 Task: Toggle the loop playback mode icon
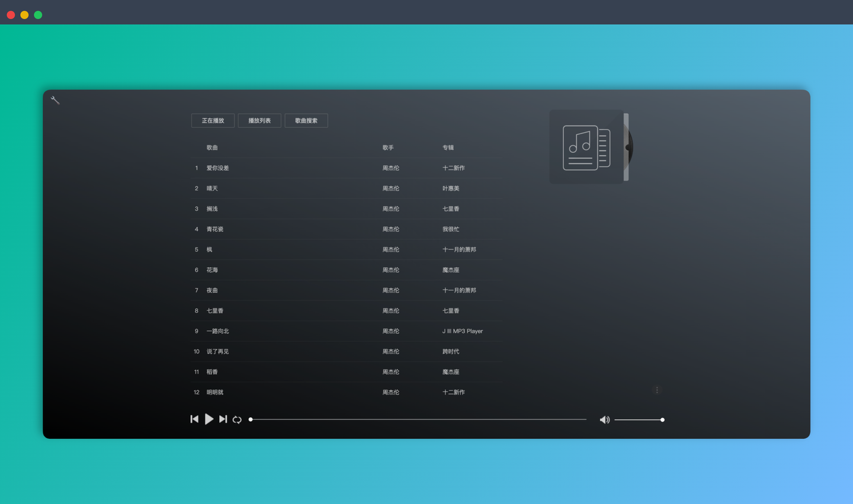237,419
